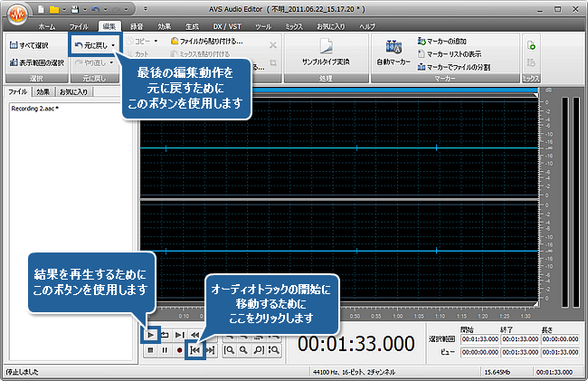Open Customize Quick Access Toolbar dropdown
This screenshot has width=588, height=381.
(x=146, y=9)
